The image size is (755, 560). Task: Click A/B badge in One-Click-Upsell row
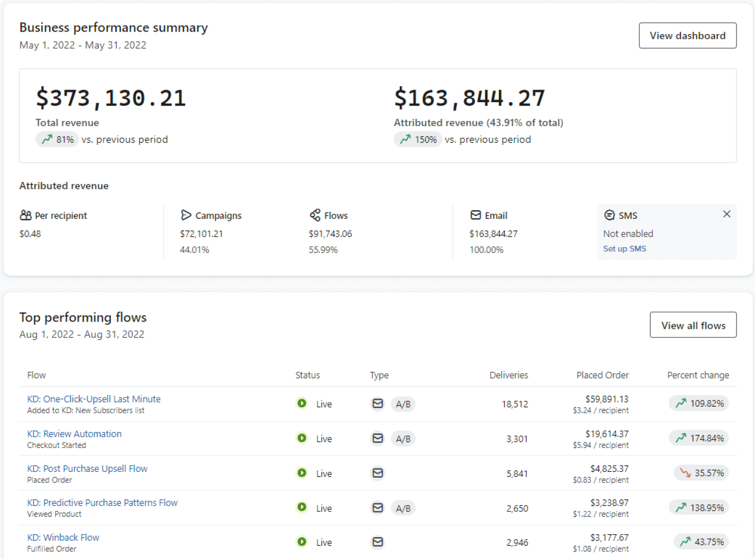point(403,404)
